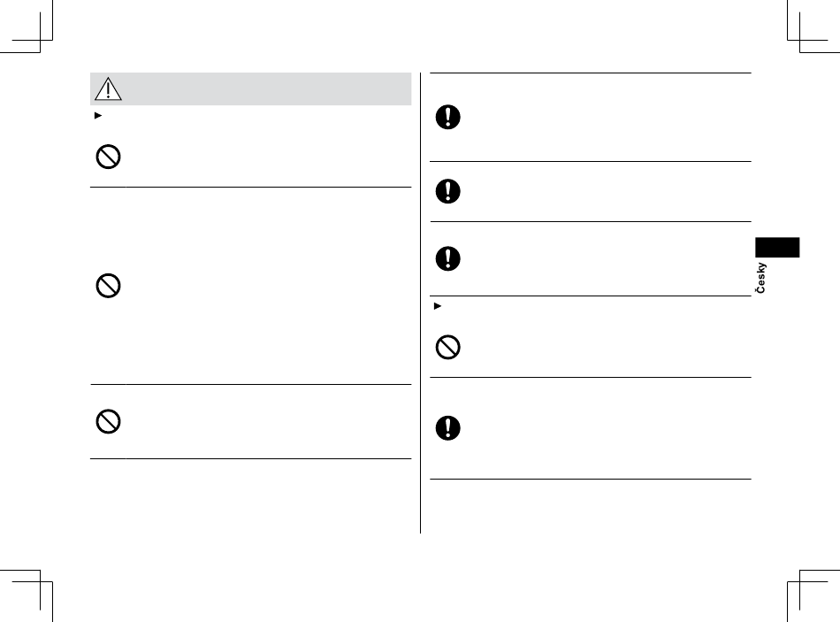Click the bottom-left corner crop mark
The image size is (840, 622).
(27, 595)
